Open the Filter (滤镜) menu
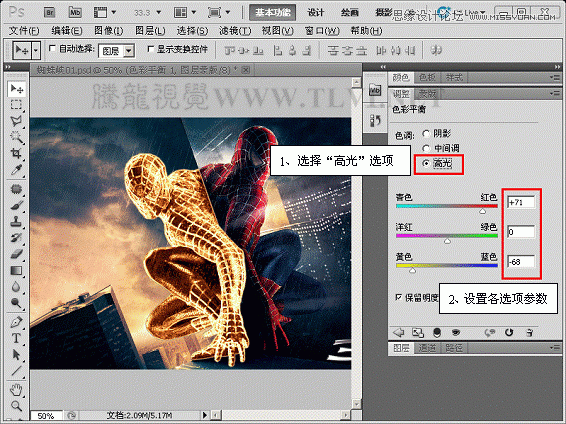The width and height of the screenshot is (566, 424). click(235, 31)
